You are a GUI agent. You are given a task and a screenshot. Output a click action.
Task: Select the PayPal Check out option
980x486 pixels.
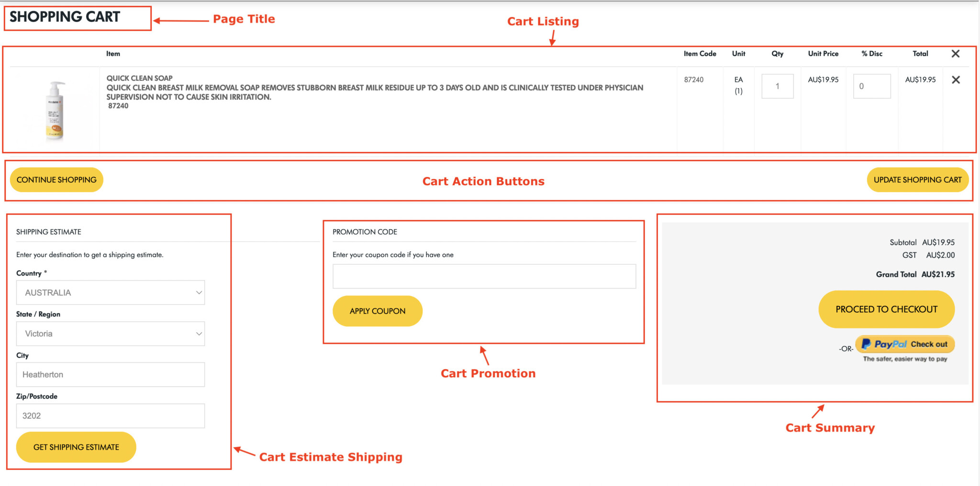905,344
